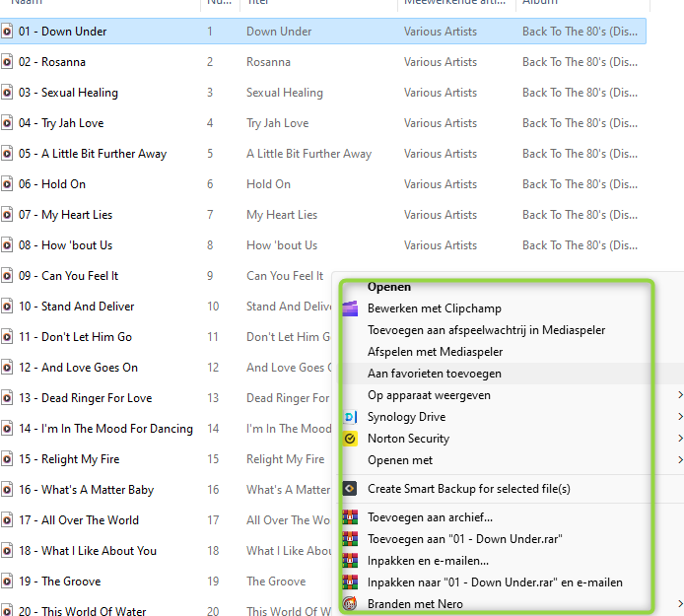This screenshot has height=616, width=684.
Task: Click file icon of 03 - Sexual Healing
Action: point(7,93)
